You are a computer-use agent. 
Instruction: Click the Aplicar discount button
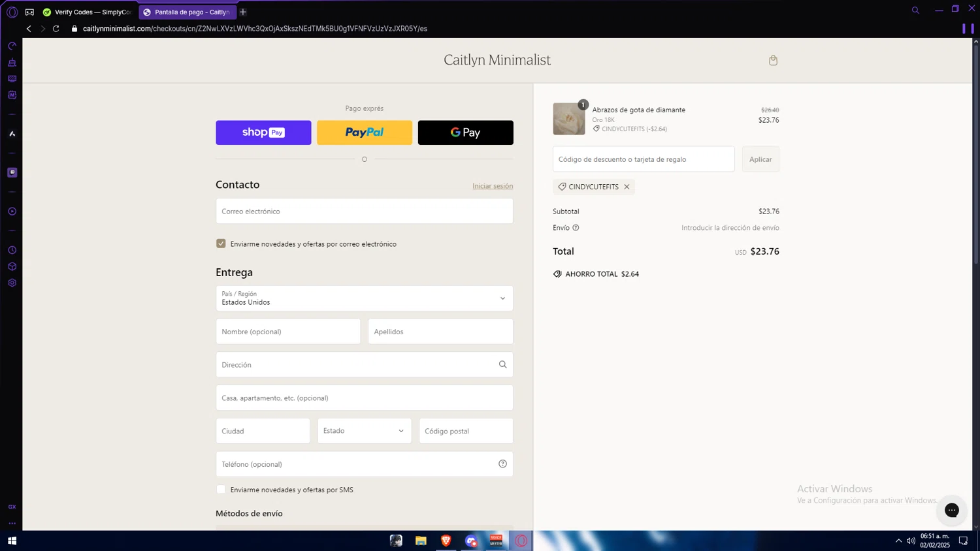(x=760, y=159)
